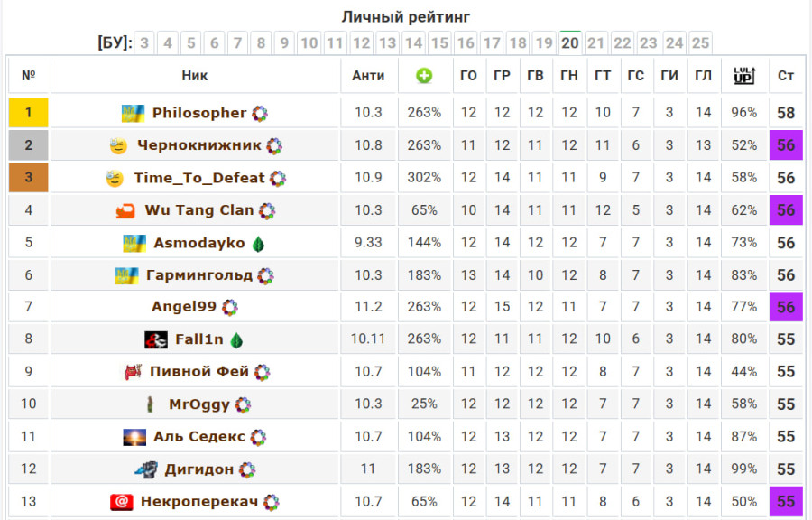Click the sunset avatar beside Аль Седекс
This screenshot has width=812, height=520.
click(x=134, y=437)
